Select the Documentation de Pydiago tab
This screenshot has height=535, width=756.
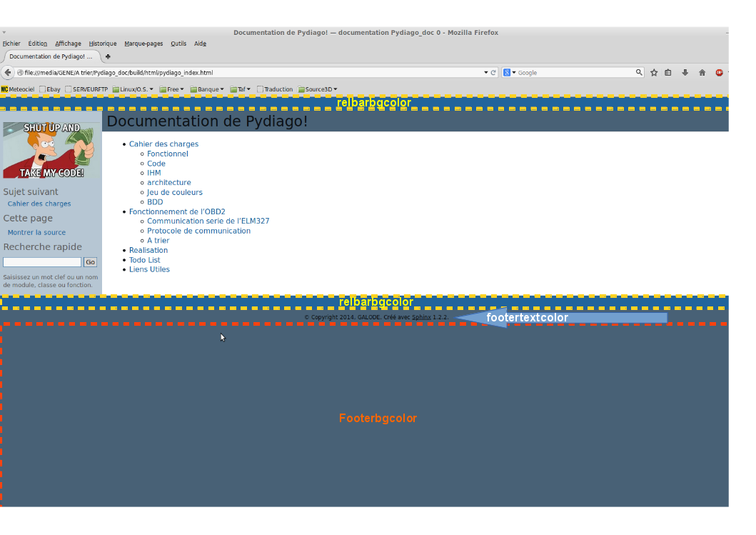pos(50,56)
